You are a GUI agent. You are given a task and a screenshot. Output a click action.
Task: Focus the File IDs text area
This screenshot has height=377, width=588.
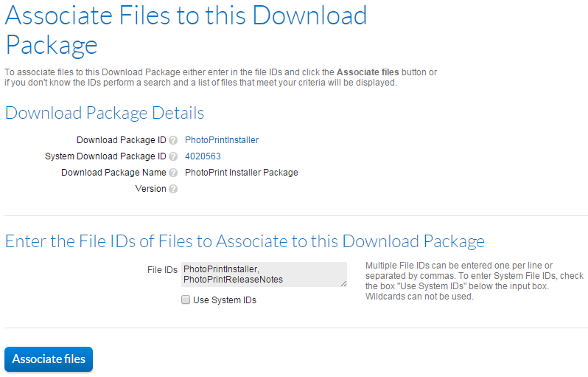coord(263,274)
